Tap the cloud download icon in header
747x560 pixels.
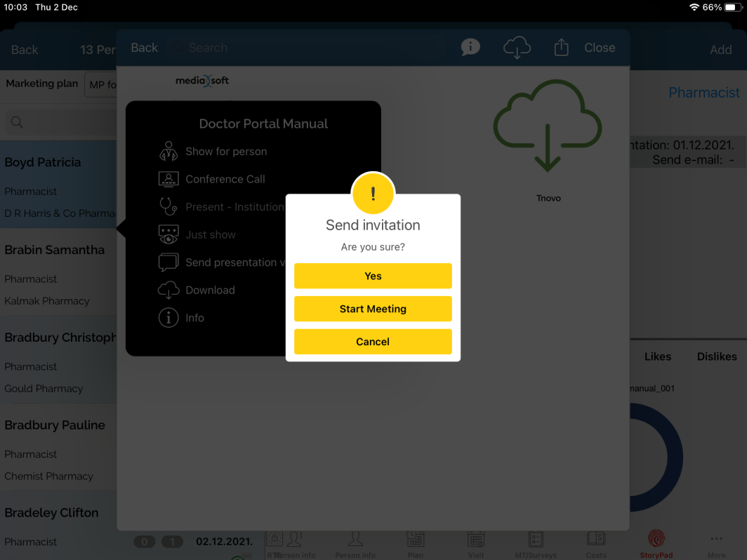point(517,48)
